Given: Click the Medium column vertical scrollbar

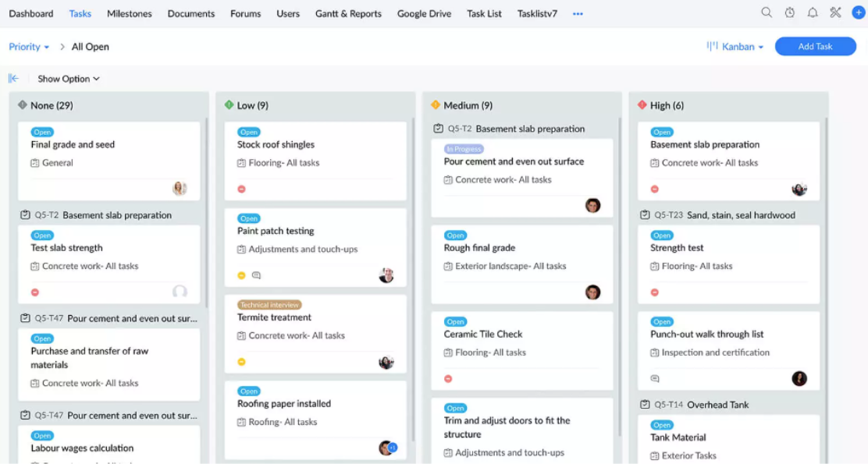Looking at the screenshot, I should [620, 277].
